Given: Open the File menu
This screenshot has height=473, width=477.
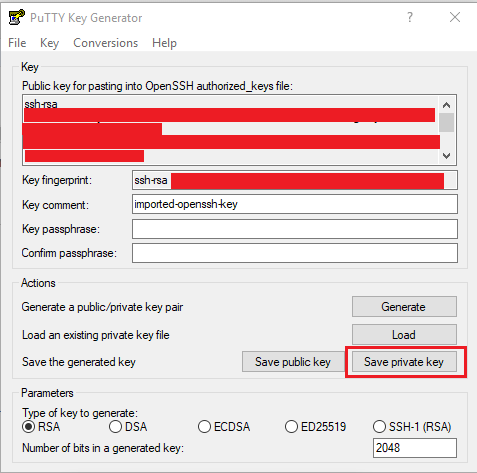Looking at the screenshot, I should tap(17, 43).
